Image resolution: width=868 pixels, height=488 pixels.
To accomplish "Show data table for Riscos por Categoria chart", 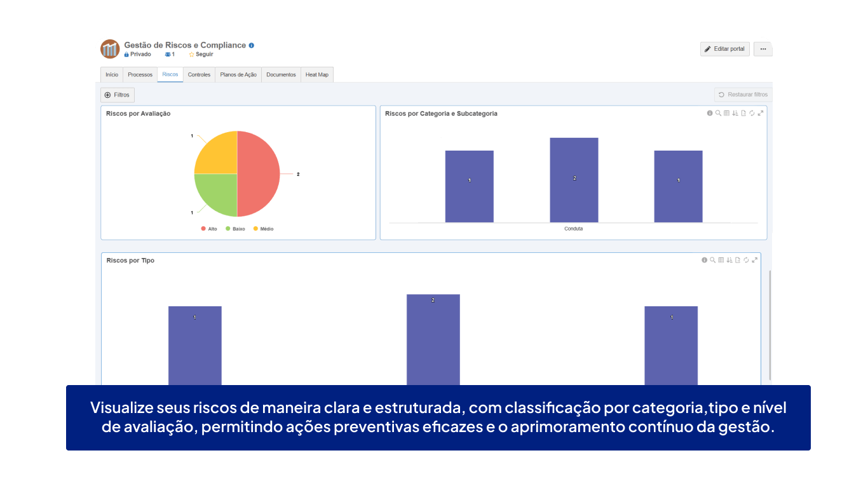I will pos(726,113).
